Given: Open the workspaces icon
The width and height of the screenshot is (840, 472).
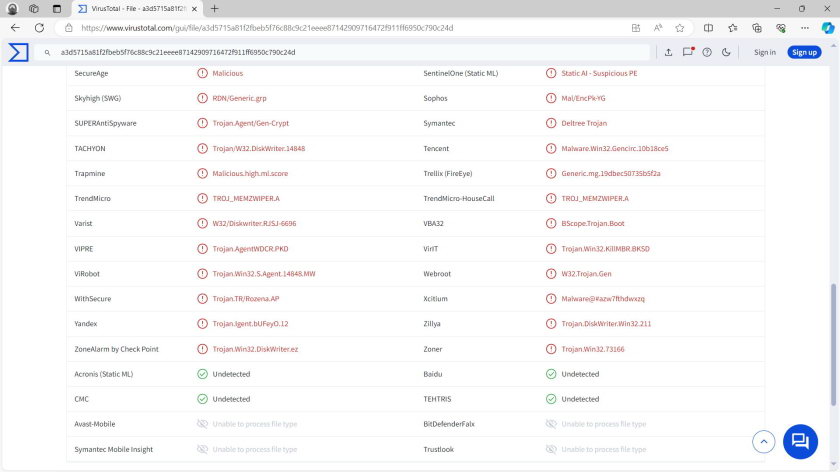Looking at the screenshot, I should [x=34, y=9].
